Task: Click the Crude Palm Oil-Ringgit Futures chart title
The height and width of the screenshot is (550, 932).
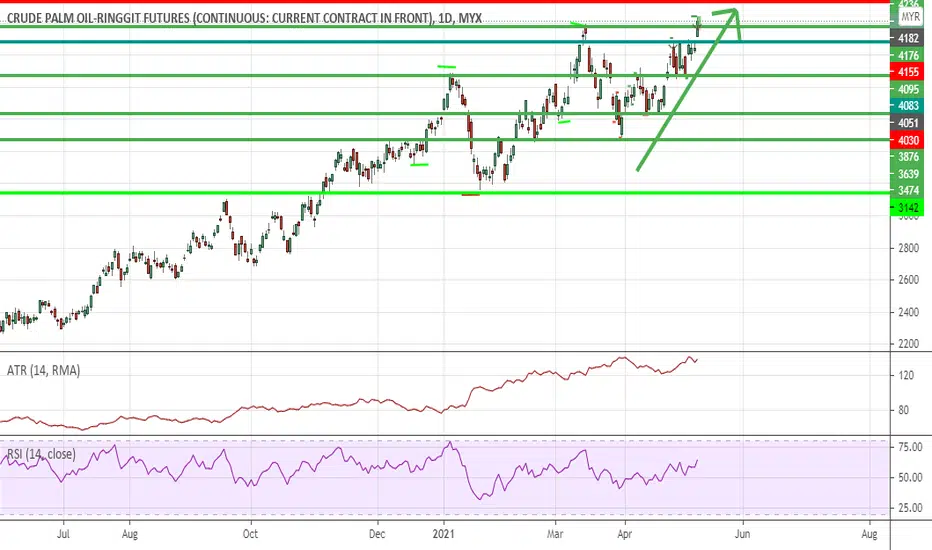Action: [x=244, y=18]
